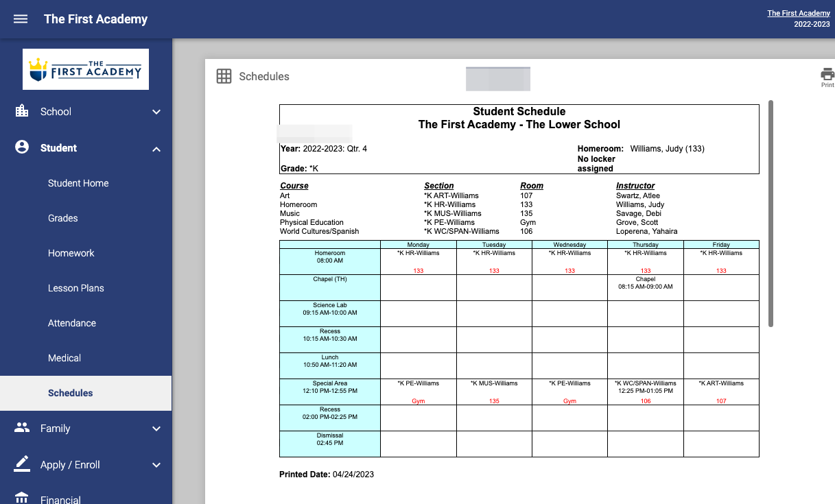Screen dimensions: 835x504
Task: Click Physical Education course row
Action: 311,222
